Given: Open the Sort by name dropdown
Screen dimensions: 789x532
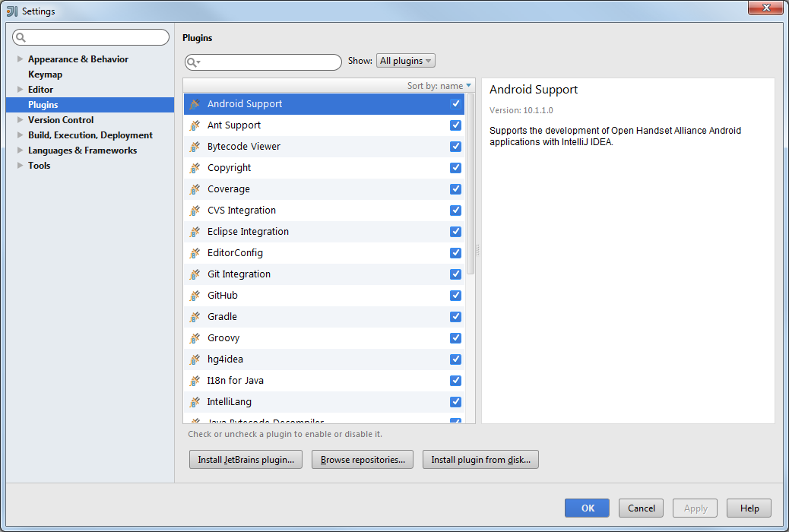Looking at the screenshot, I should pos(439,86).
